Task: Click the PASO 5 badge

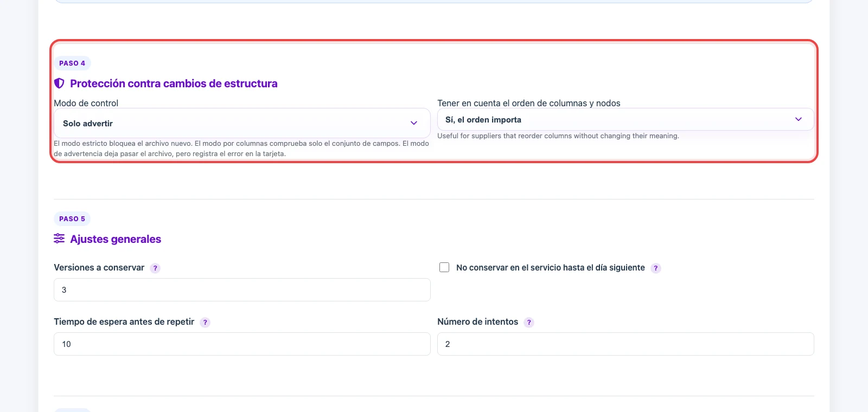Action: [72, 218]
